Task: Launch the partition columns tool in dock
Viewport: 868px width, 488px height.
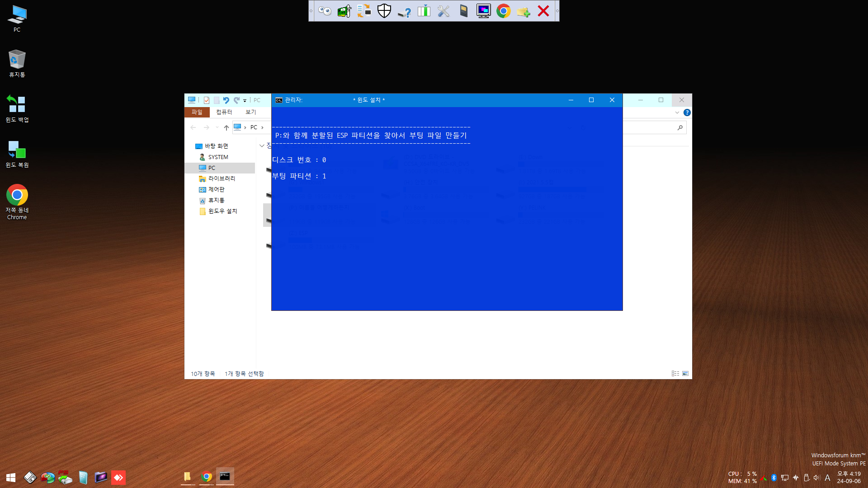Action: [x=424, y=11]
